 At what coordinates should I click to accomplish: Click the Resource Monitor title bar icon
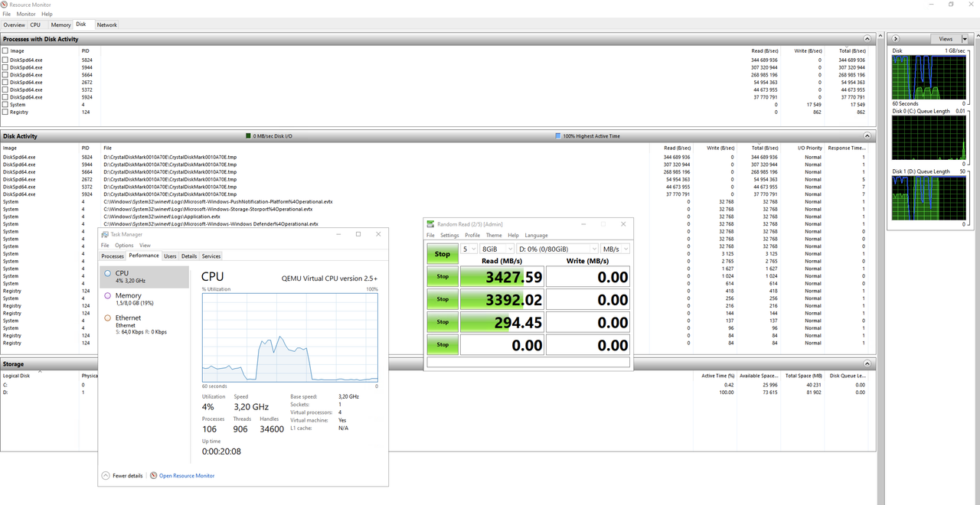coord(5,5)
